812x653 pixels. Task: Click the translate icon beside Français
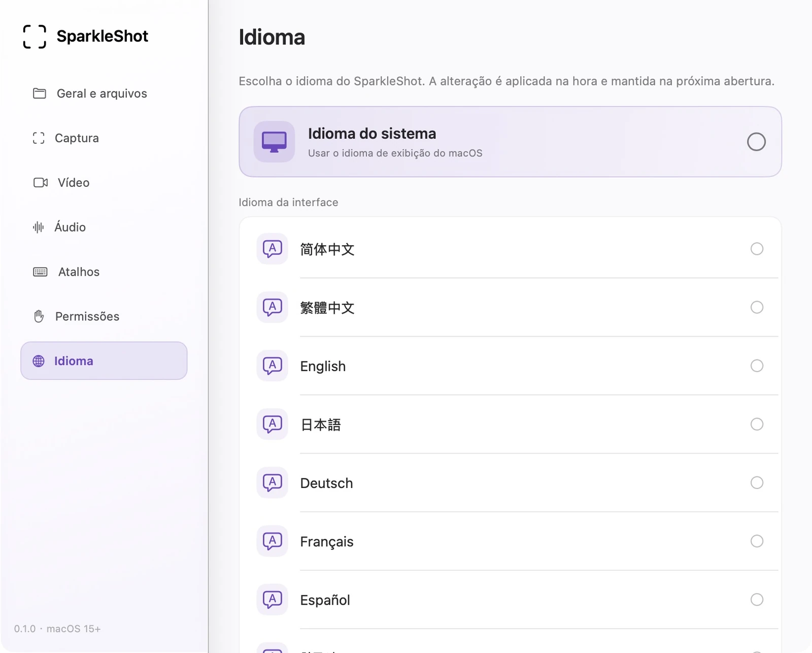coord(273,541)
